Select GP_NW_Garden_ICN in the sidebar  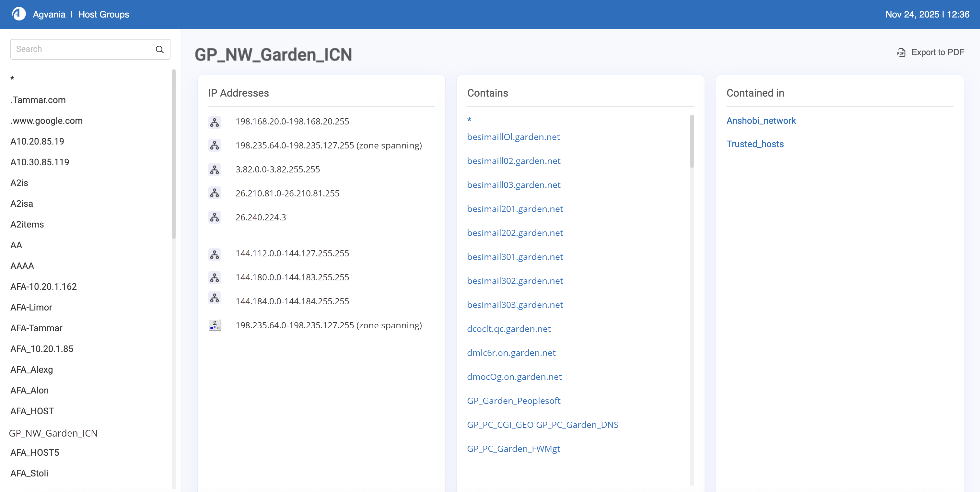(x=53, y=433)
